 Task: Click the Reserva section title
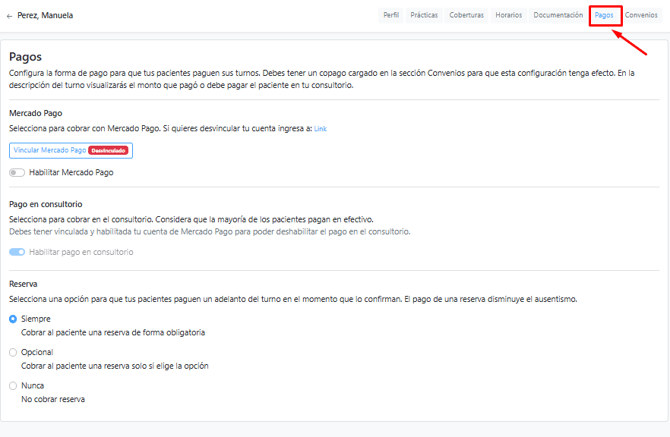point(23,284)
